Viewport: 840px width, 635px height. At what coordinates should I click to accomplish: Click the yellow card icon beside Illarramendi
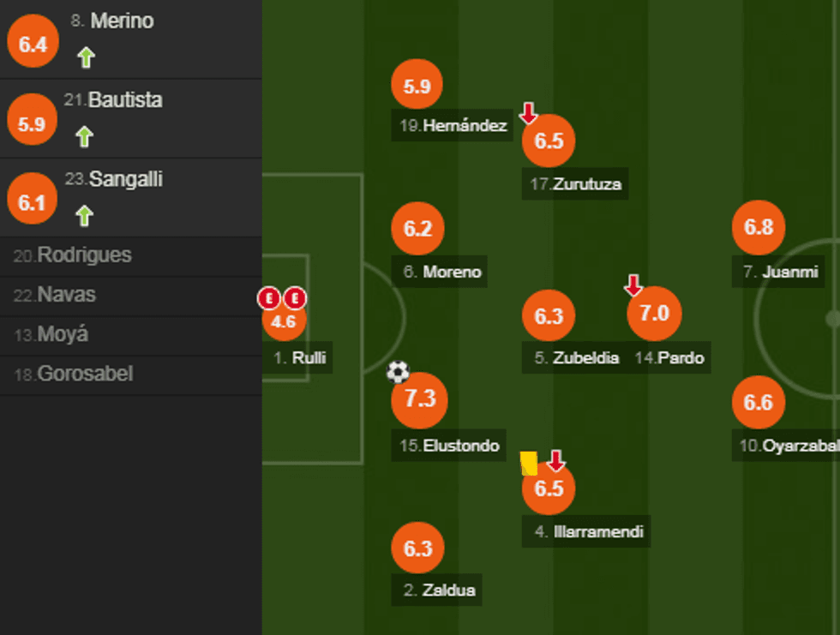[529, 464]
